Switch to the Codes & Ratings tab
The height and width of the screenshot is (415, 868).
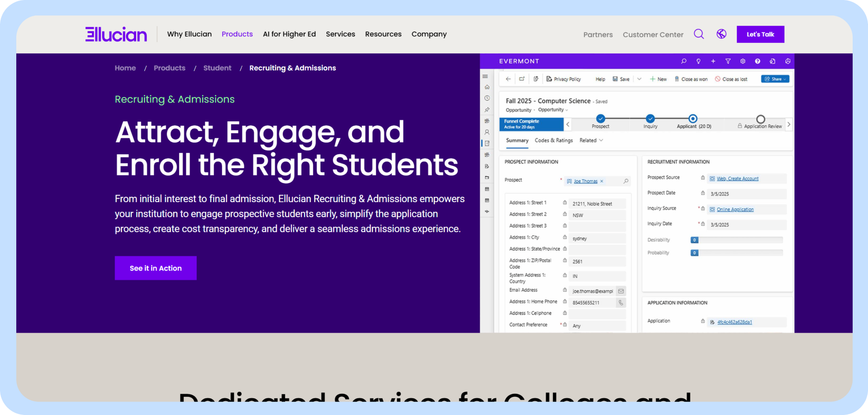point(553,141)
